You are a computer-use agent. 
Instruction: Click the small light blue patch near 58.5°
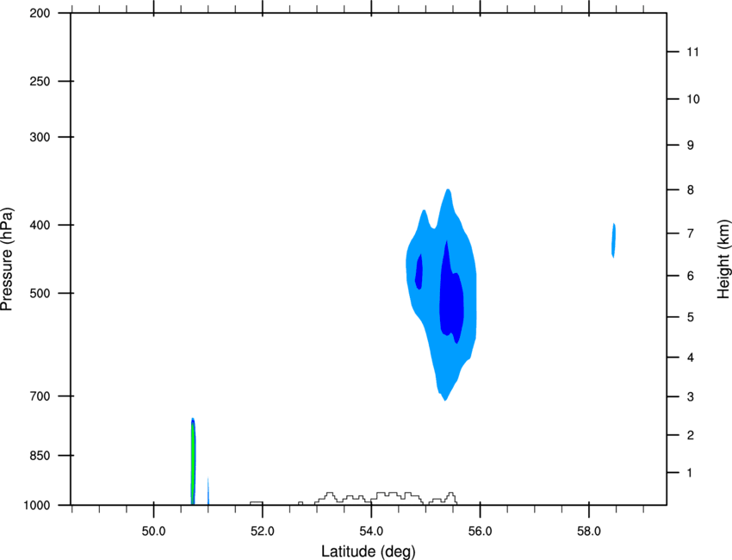[x=614, y=240]
